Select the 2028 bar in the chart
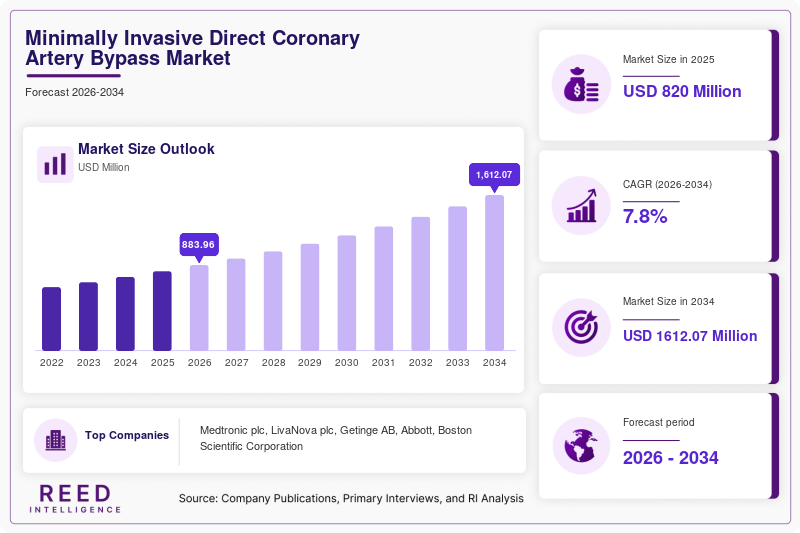 coord(273,301)
